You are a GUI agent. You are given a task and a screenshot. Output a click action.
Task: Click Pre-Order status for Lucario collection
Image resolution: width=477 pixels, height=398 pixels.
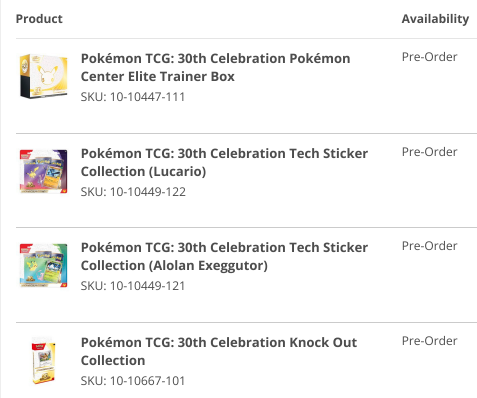429,152
